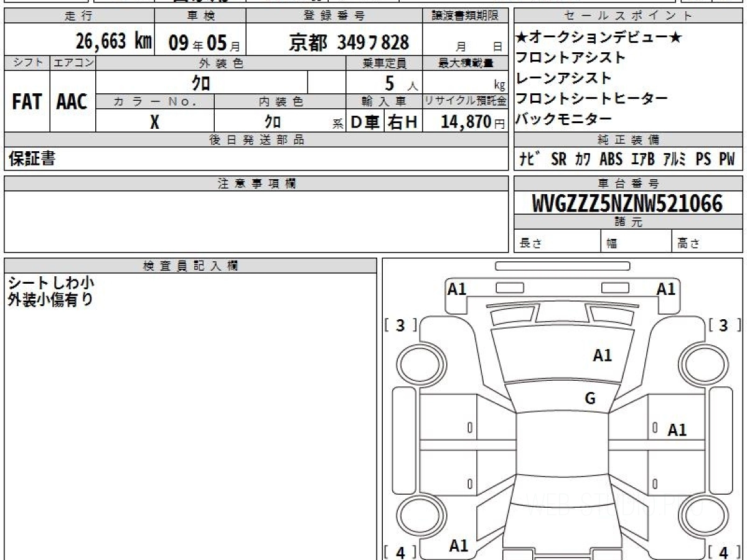Click the seating capacity 5 人
Screen dimensions: 747x560
[x=402, y=83]
